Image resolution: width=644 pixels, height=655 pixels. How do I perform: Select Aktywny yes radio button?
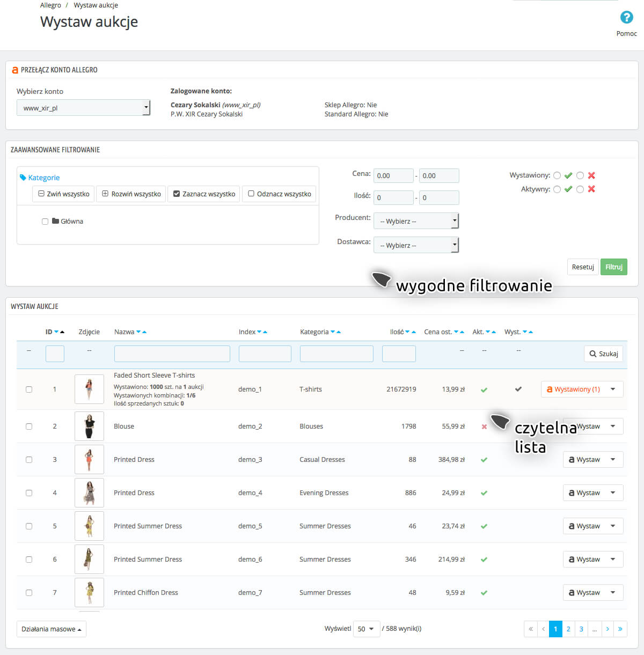(557, 189)
